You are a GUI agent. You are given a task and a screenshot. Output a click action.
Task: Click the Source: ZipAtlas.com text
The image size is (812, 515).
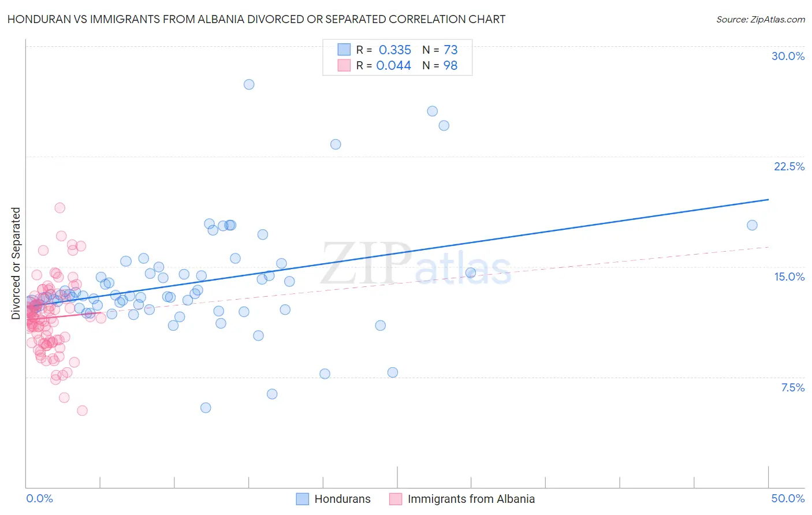pyautogui.click(x=761, y=19)
